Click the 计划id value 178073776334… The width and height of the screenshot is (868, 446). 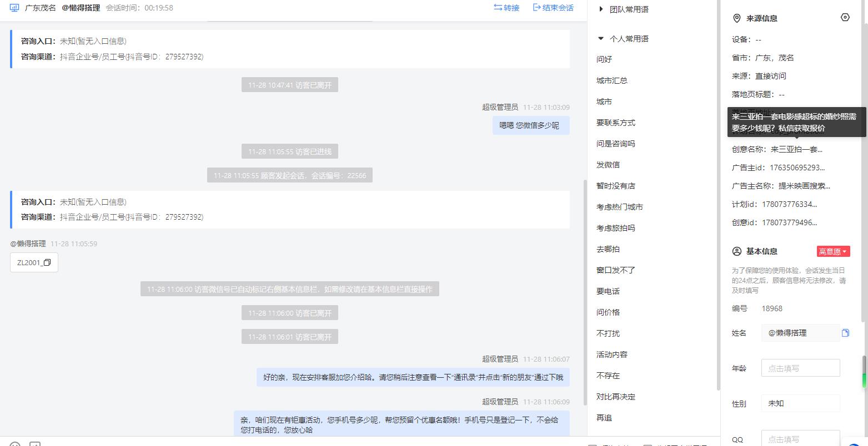click(x=789, y=204)
